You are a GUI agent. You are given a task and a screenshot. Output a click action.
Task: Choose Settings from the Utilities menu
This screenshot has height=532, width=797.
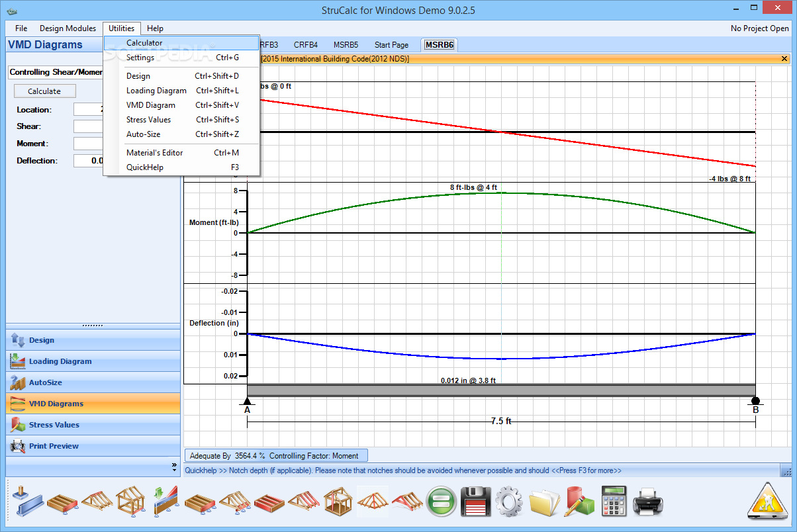(x=181, y=58)
